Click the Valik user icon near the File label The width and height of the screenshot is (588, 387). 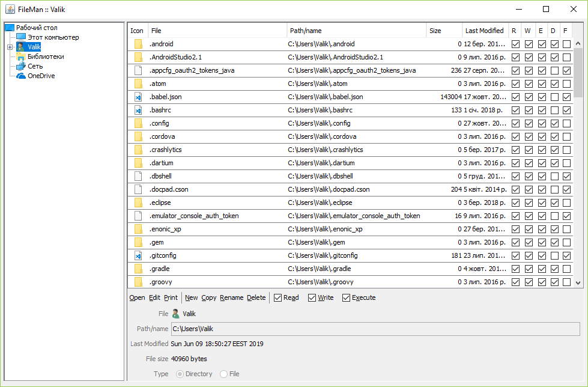pos(175,313)
